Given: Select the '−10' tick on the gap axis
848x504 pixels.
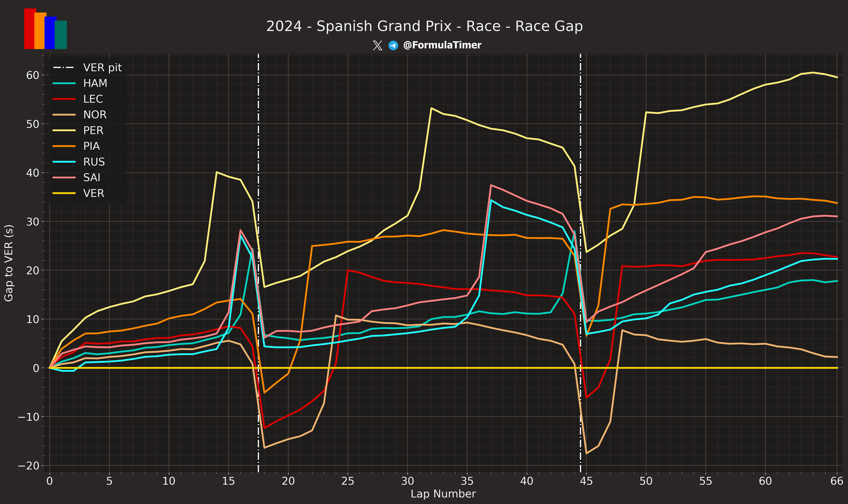Looking at the screenshot, I should pyautogui.click(x=29, y=417).
